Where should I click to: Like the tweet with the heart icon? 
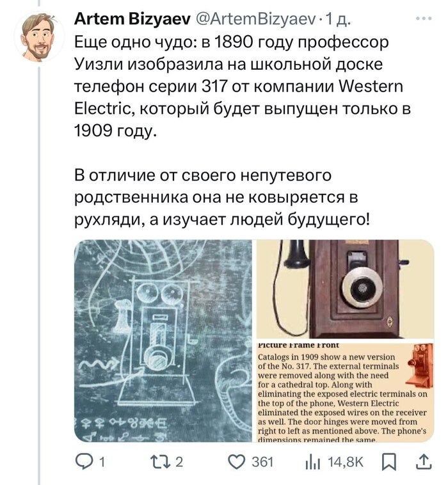[x=237, y=462]
